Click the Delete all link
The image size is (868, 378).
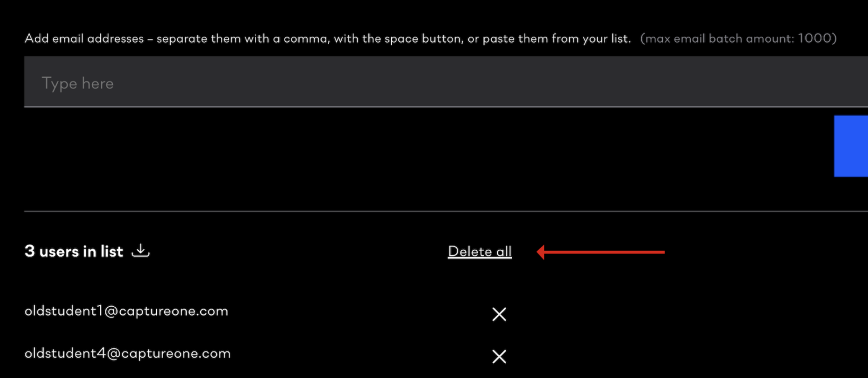(x=480, y=251)
